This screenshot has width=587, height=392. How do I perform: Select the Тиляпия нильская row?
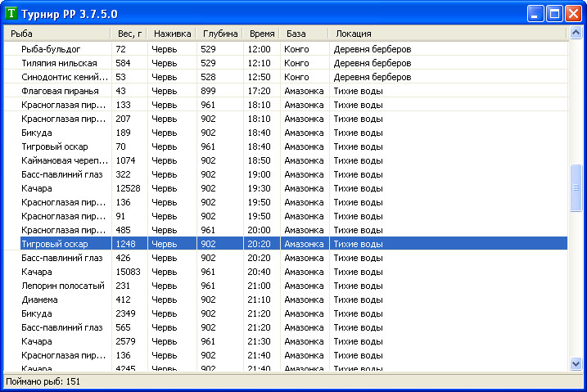click(x=286, y=63)
